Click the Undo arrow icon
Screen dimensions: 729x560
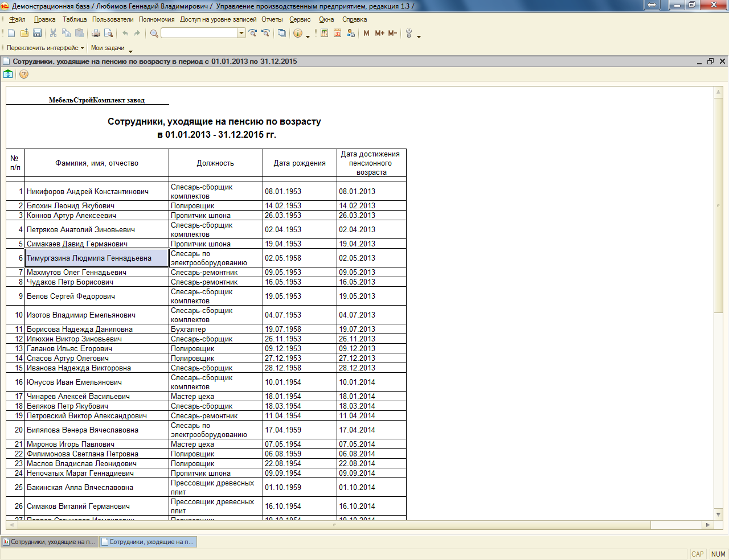pyautogui.click(x=125, y=34)
